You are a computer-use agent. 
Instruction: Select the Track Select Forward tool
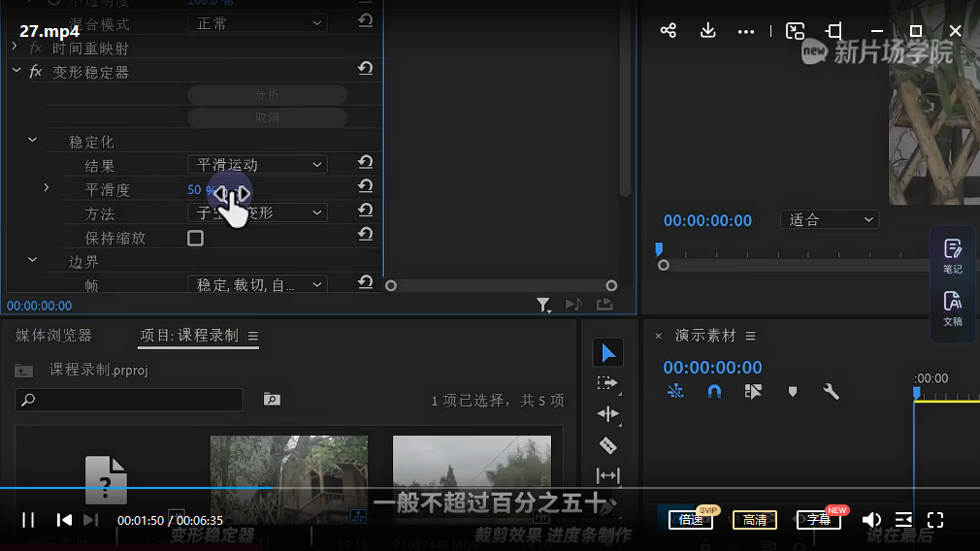click(607, 383)
